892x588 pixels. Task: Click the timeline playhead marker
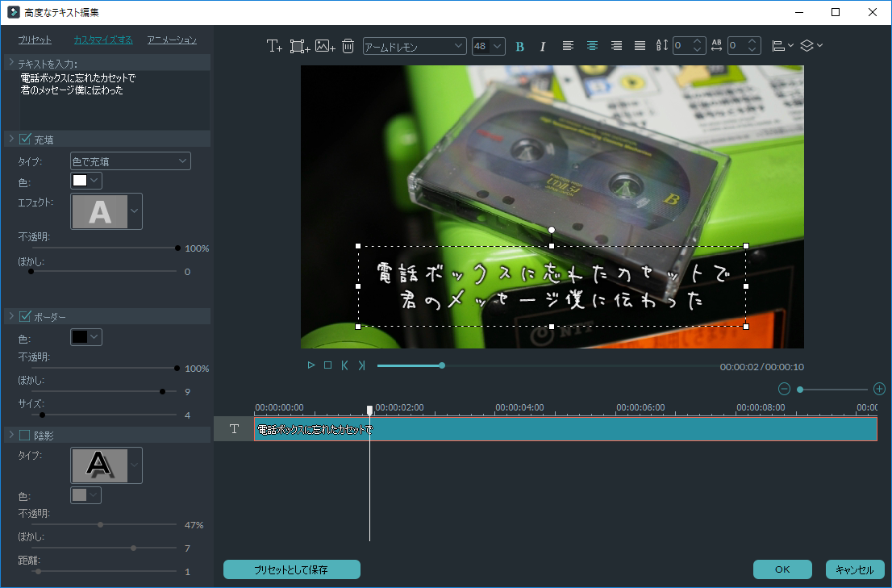point(369,410)
